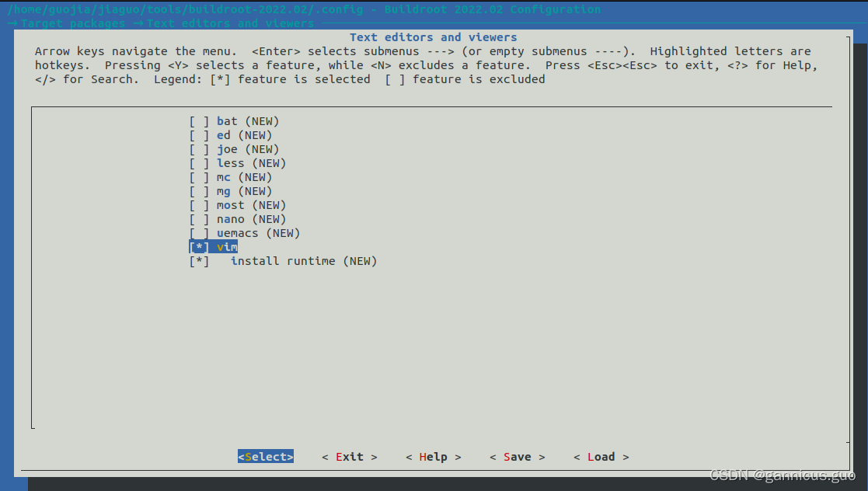868x491 pixels.
Task: Toggle the mg package checkbox
Action: [x=199, y=191]
